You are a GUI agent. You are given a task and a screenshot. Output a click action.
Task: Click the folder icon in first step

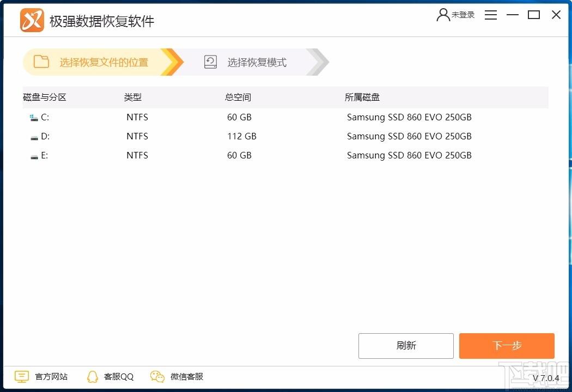(41, 62)
